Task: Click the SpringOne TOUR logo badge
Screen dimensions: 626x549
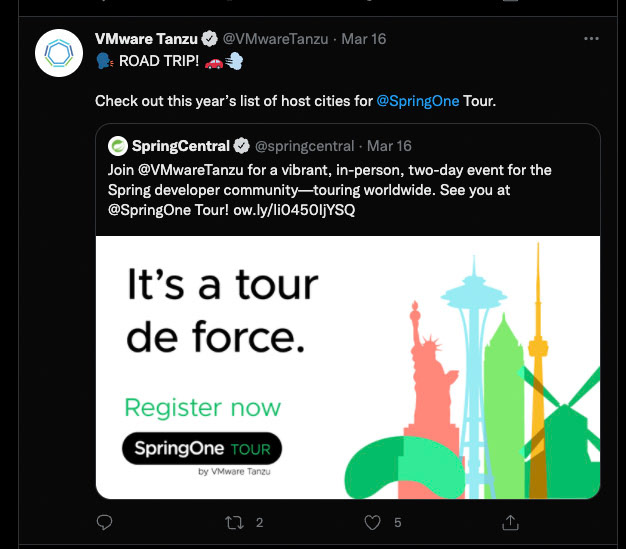Action: (x=202, y=449)
